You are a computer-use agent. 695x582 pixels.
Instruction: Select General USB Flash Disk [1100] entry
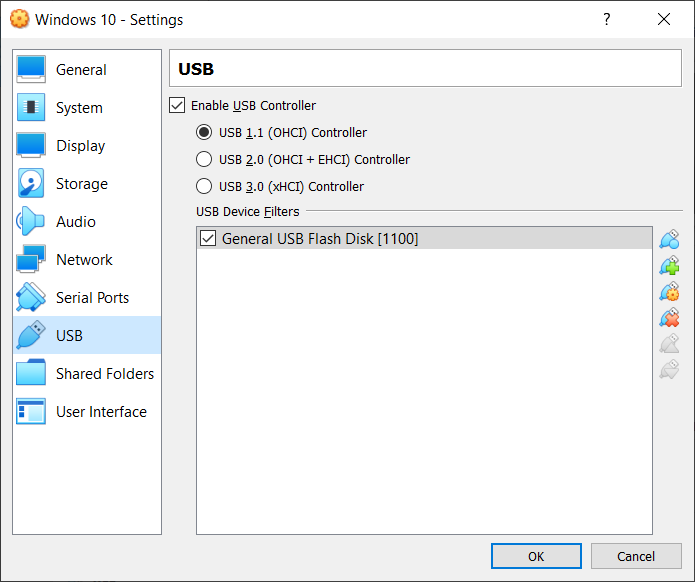(424, 238)
